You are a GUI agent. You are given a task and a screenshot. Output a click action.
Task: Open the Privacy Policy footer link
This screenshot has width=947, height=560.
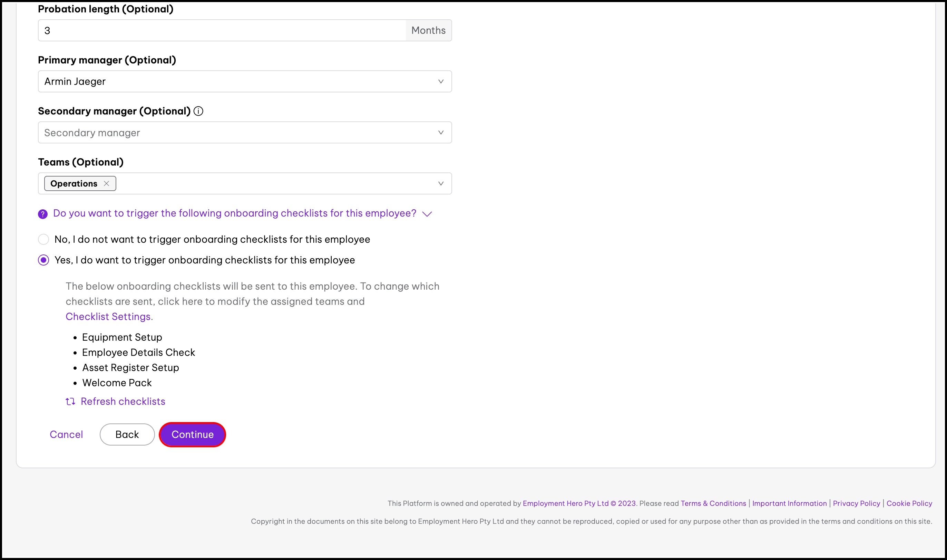click(856, 503)
